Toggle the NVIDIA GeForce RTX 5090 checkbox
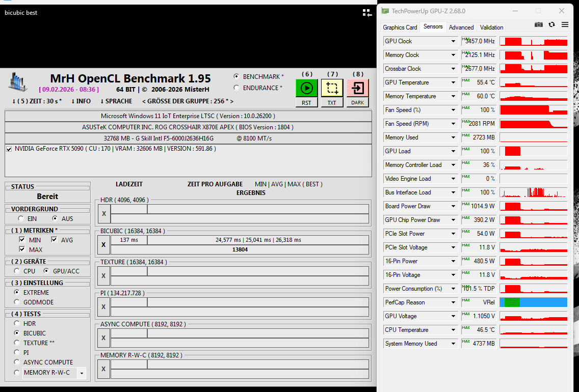This screenshot has height=392, width=579. tap(9, 149)
